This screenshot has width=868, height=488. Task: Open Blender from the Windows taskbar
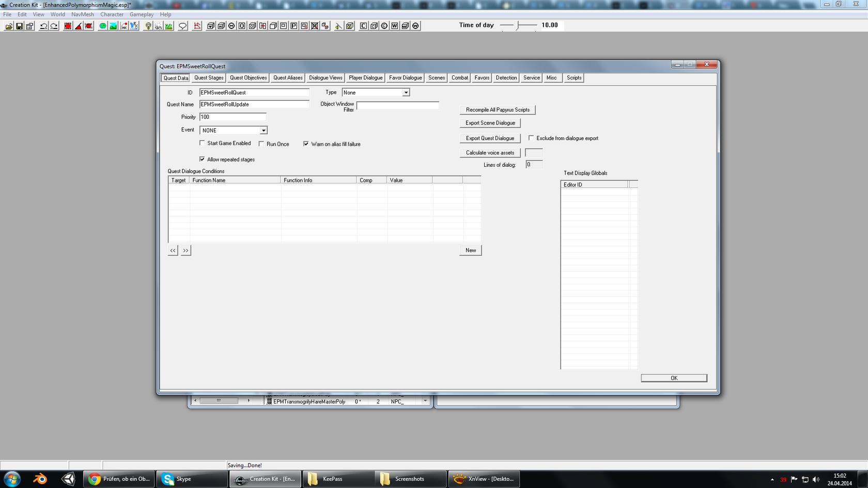[40, 479]
